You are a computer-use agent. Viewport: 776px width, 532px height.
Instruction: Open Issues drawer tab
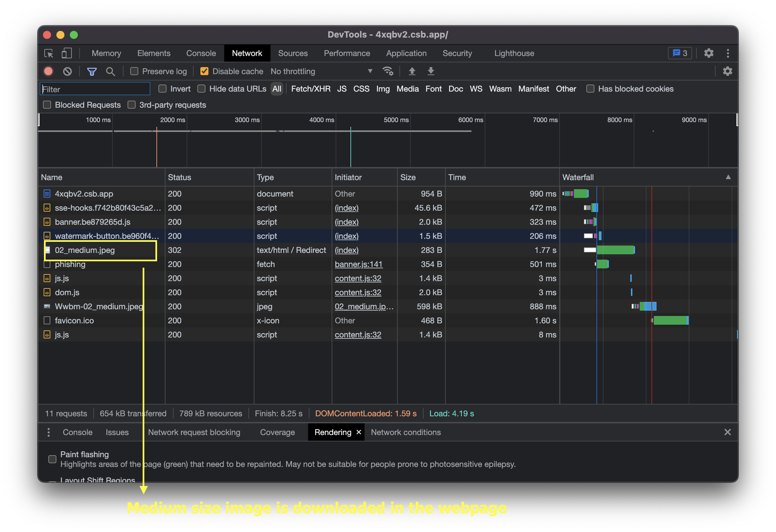point(117,432)
